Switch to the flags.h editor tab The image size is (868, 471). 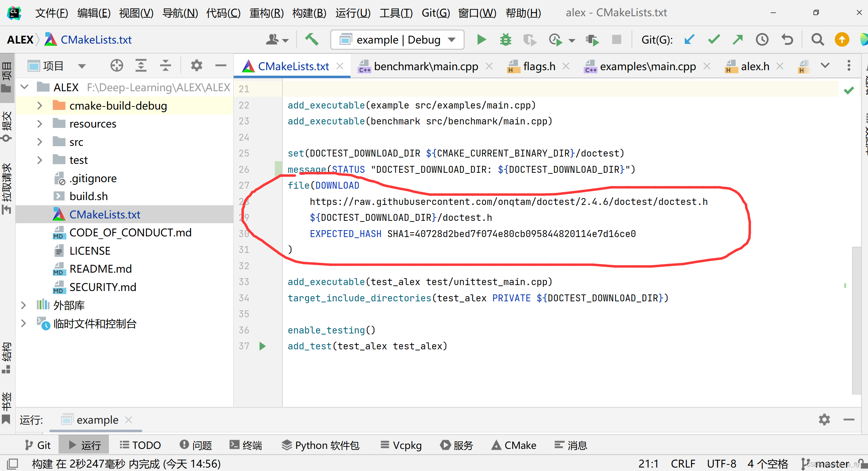[539, 66]
